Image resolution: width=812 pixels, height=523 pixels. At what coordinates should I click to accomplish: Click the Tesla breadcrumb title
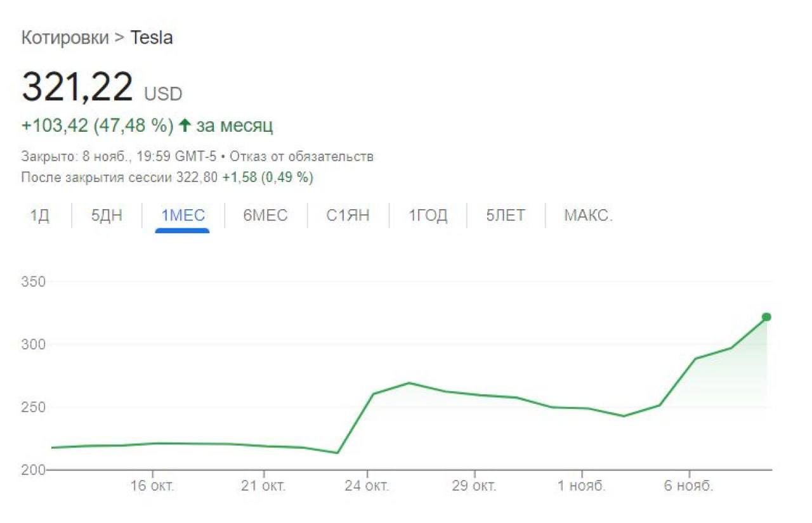pyautogui.click(x=152, y=38)
